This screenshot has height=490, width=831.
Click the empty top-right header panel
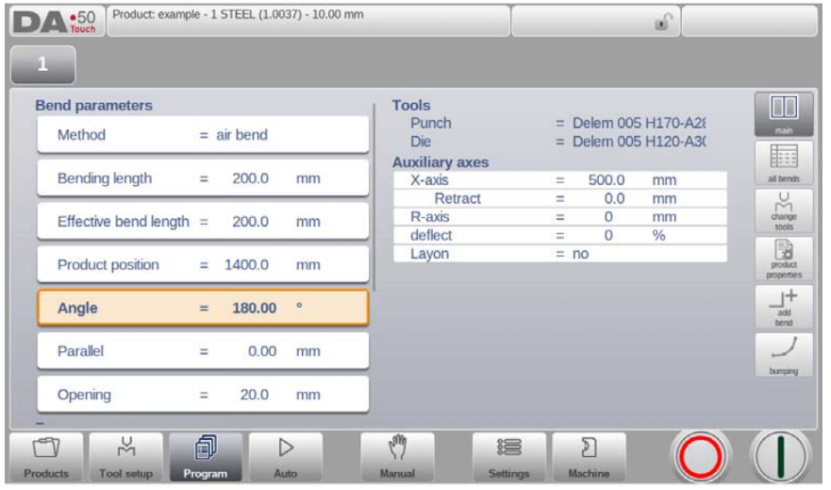point(749,21)
